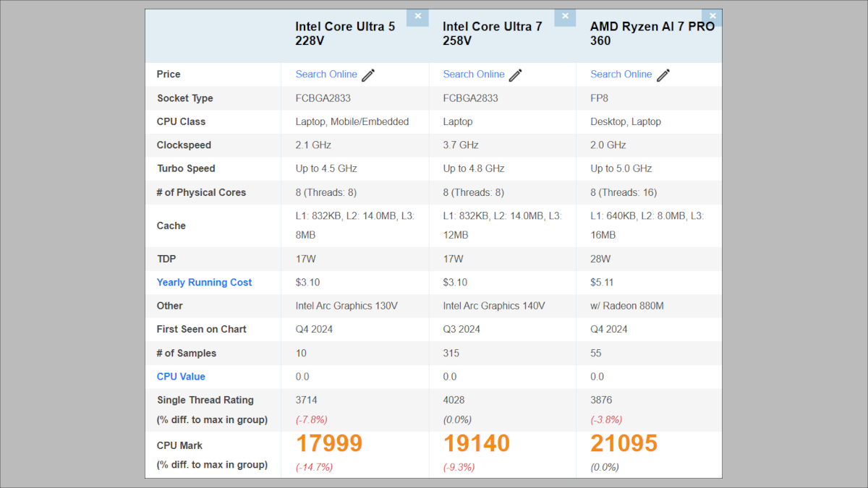This screenshot has height=488, width=868.
Task: Click the 19140 CPU Mark score
Action: pos(476,443)
